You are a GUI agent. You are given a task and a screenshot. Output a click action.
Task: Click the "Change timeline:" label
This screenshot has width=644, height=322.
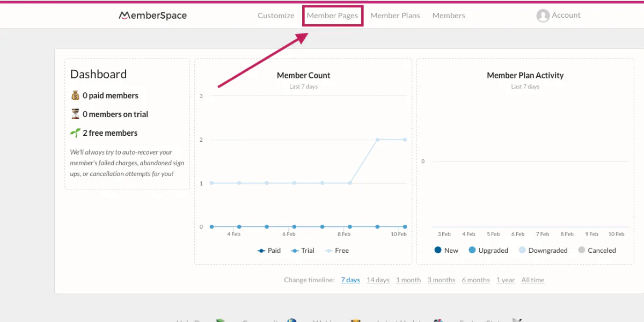click(x=309, y=280)
